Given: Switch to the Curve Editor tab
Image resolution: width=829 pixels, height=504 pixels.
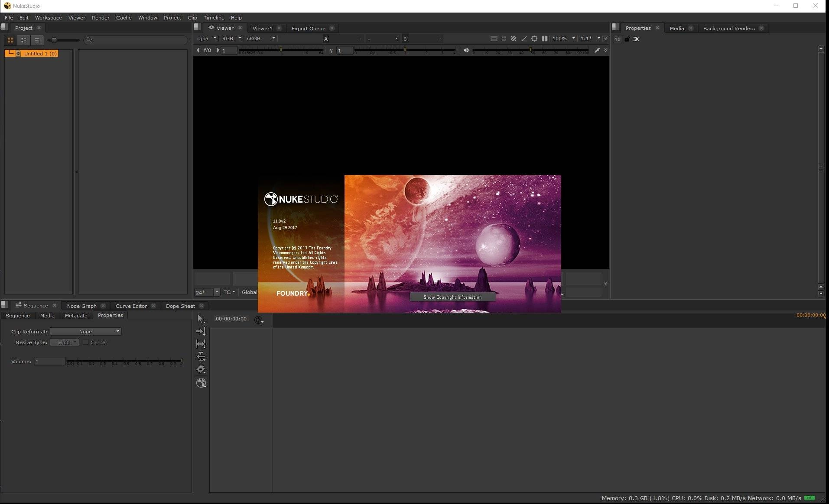Looking at the screenshot, I should [131, 306].
